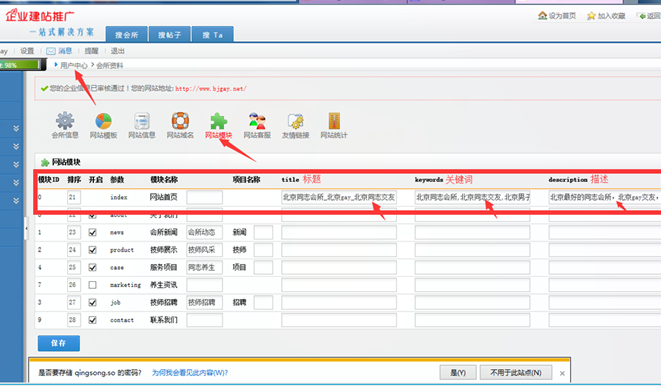
Task: Enable the marketing row 开启 checkbox
Action: tap(92, 285)
